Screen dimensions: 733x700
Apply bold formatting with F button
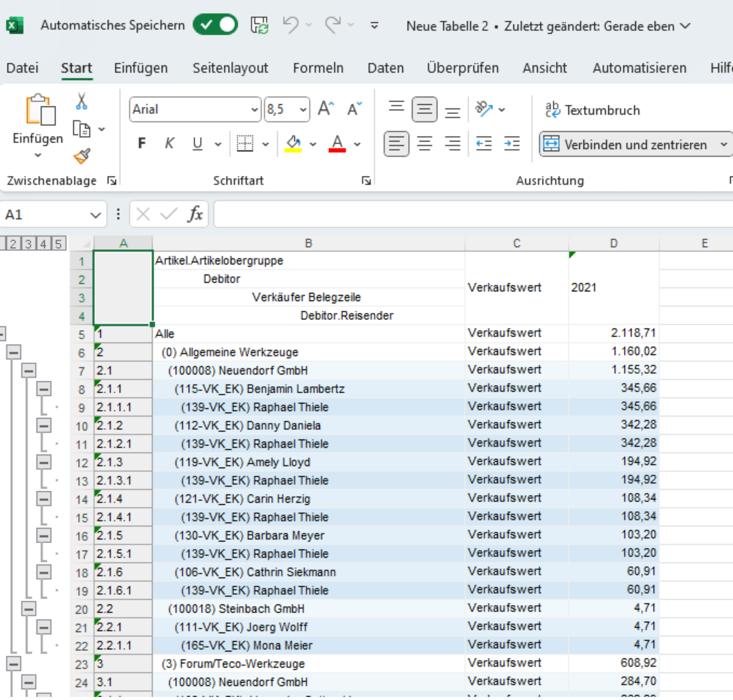point(142,143)
